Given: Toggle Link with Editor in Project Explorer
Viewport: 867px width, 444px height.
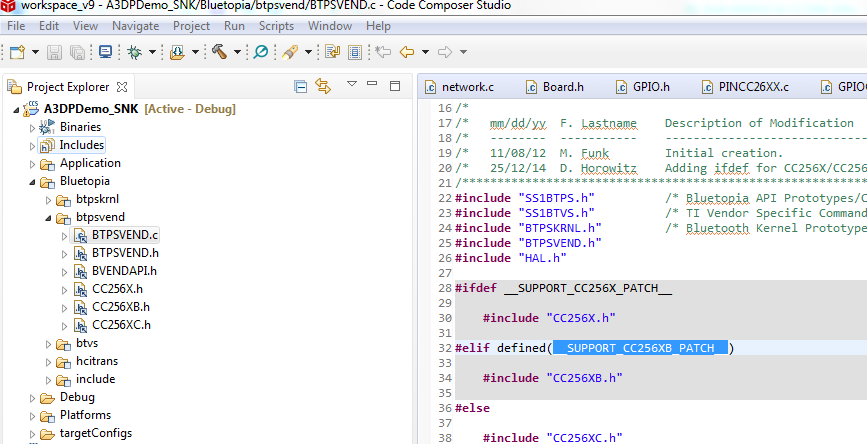Looking at the screenshot, I should (323, 86).
